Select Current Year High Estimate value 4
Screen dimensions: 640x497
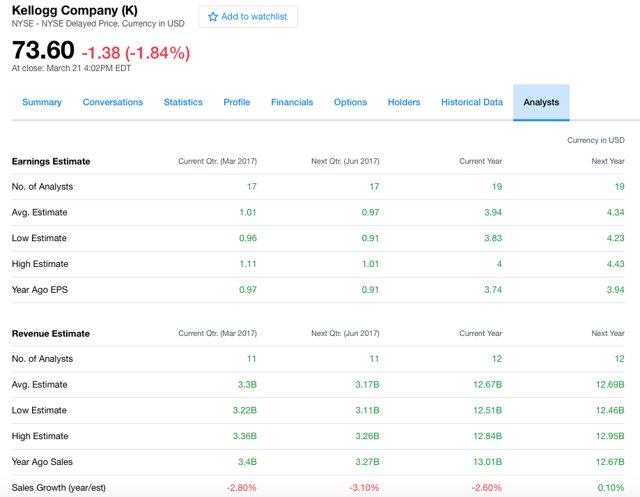[x=499, y=264]
